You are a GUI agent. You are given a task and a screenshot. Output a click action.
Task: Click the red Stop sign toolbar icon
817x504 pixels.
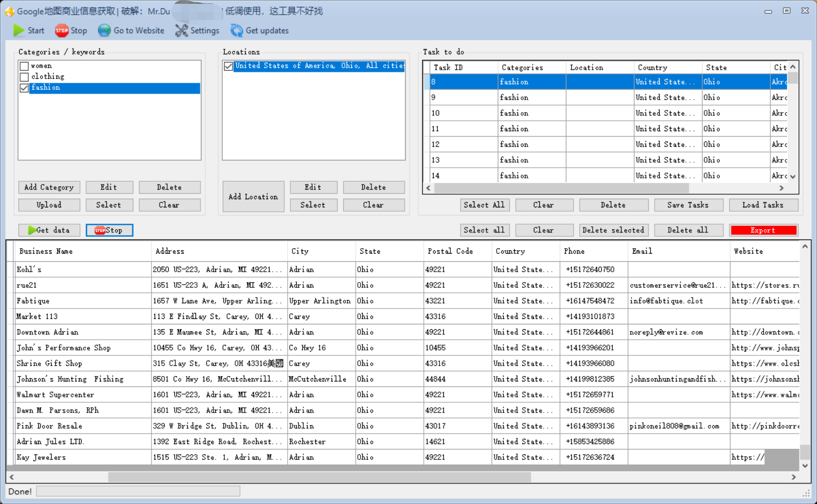pos(62,30)
